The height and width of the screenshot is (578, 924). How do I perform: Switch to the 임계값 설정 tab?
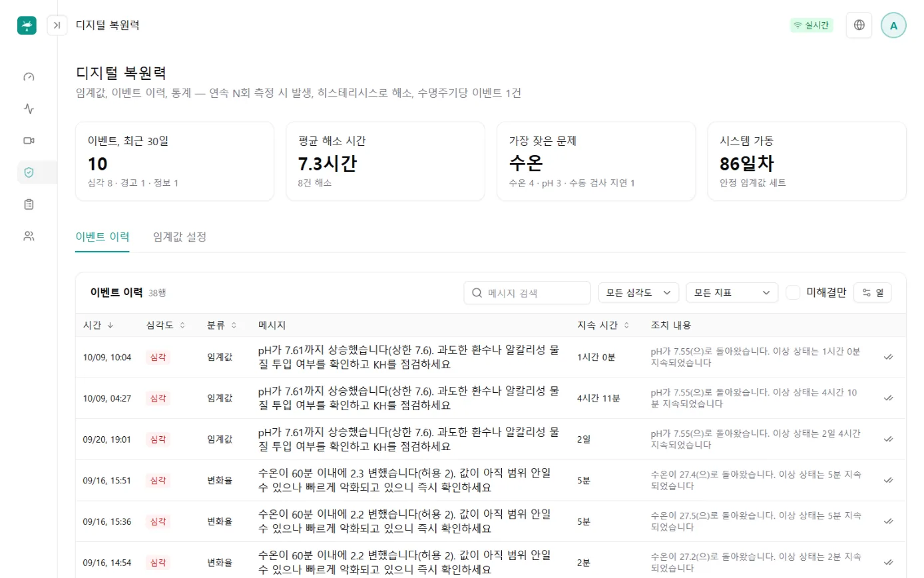[180, 236]
